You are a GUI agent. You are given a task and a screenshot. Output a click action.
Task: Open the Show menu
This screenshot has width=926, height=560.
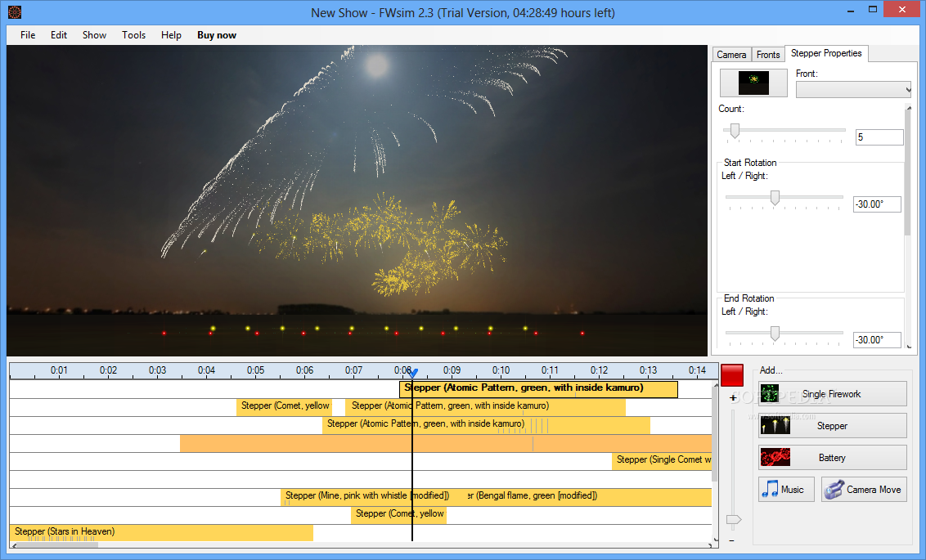point(95,35)
